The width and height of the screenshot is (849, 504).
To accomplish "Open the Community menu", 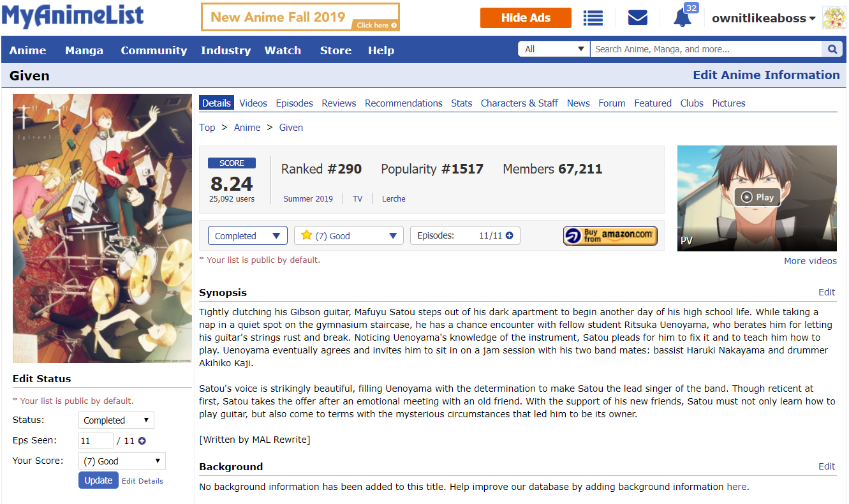I will pos(154,50).
